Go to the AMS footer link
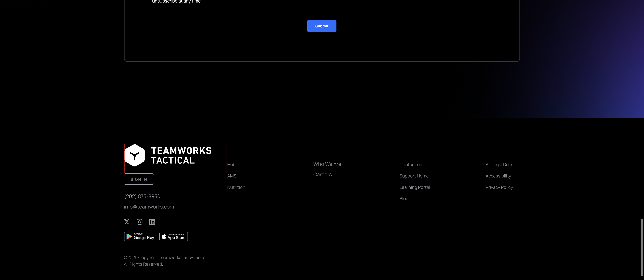 (x=232, y=176)
